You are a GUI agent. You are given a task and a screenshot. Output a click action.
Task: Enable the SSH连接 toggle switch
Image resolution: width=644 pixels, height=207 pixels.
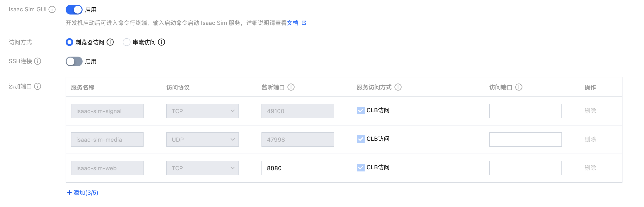(74, 61)
